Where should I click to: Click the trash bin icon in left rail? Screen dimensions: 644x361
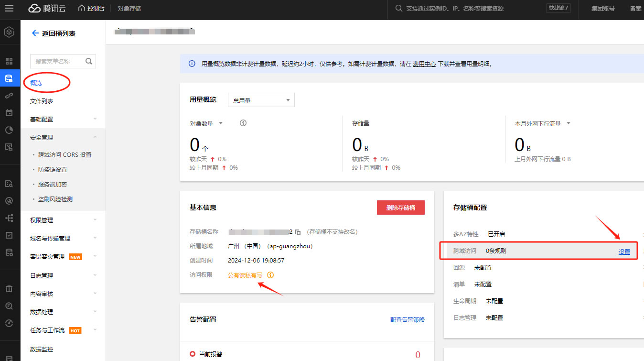[x=9, y=289]
